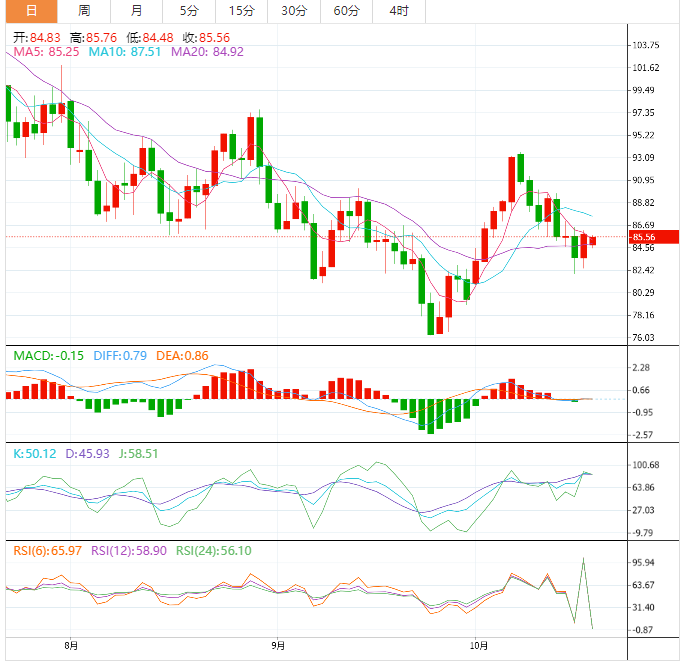The height and width of the screenshot is (668, 683).
Task: Click the RSI(12):58.90 label
Action: 129,551
